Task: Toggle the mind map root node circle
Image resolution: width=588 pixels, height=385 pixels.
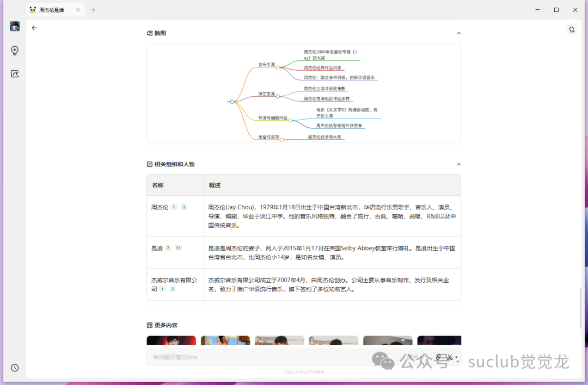Action: (232, 102)
